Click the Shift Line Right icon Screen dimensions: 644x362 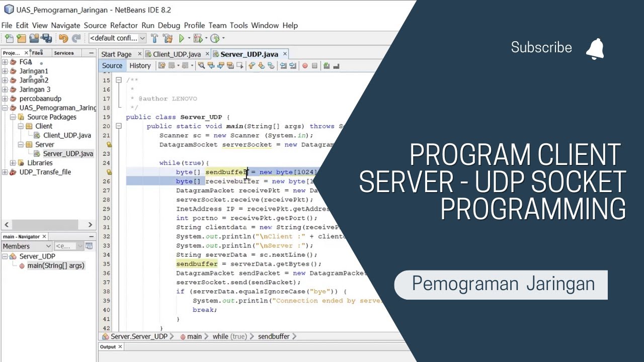(x=292, y=65)
